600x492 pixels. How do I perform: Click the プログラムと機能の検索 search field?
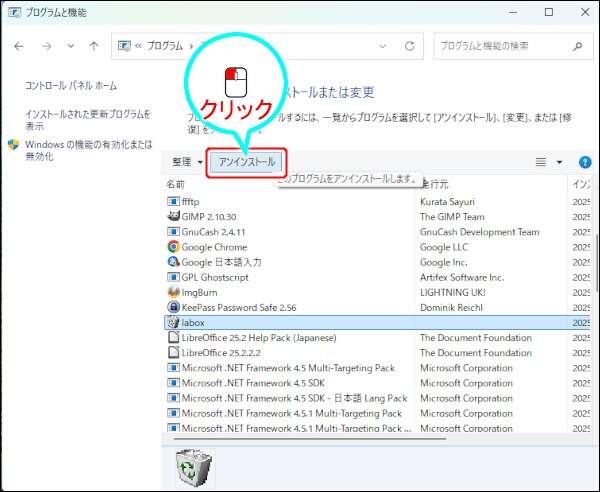click(505, 46)
